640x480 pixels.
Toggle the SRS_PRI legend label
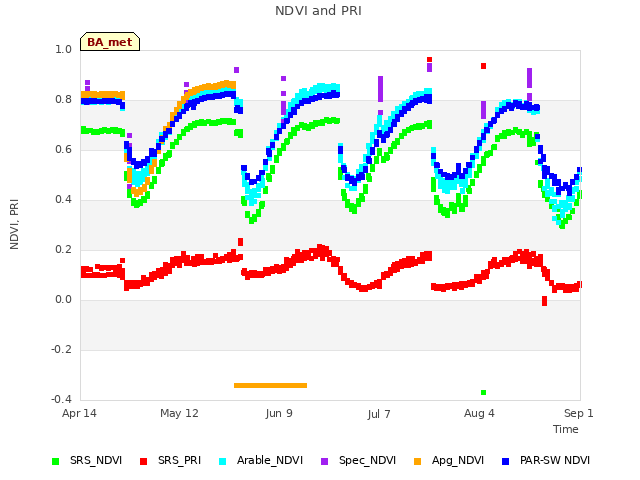coord(180,460)
